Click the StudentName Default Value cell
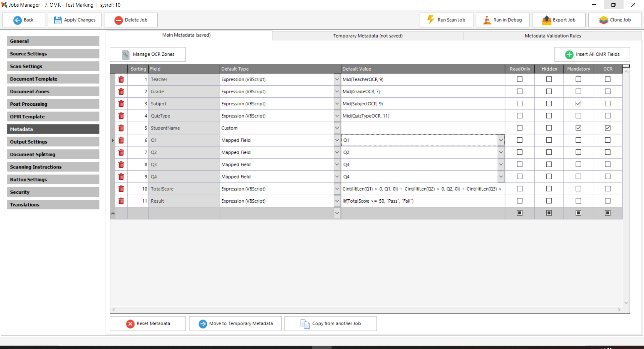The image size is (644, 349). click(x=423, y=128)
